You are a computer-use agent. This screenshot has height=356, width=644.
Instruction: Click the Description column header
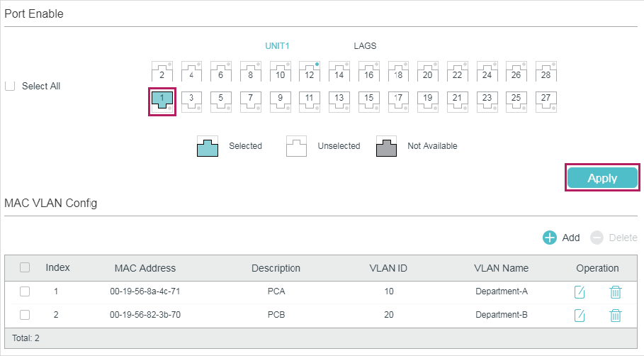coord(276,268)
